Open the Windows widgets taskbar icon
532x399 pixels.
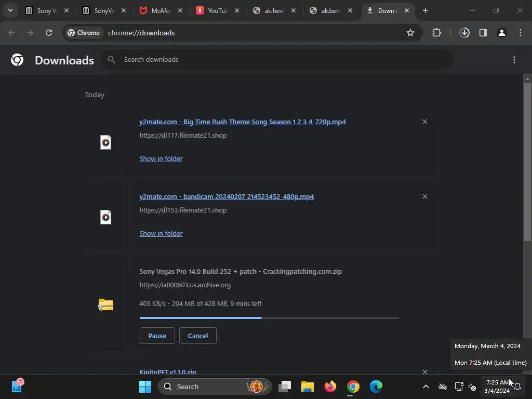point(16,387)
